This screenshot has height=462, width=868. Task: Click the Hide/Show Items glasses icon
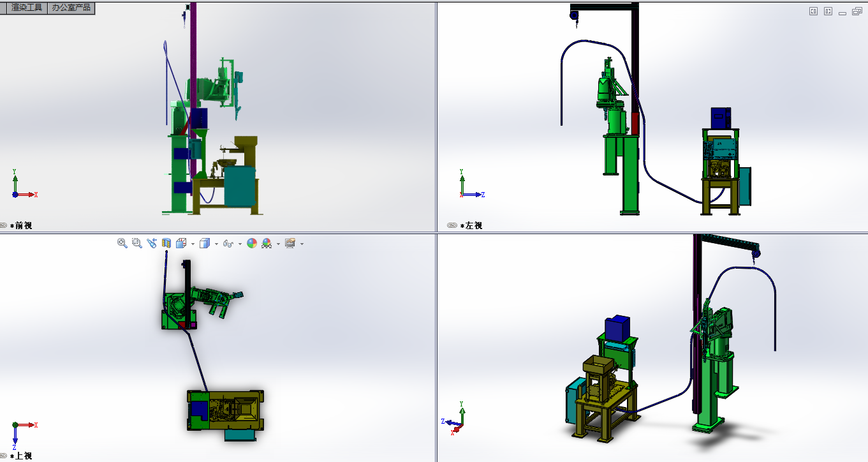click(228, 243)
